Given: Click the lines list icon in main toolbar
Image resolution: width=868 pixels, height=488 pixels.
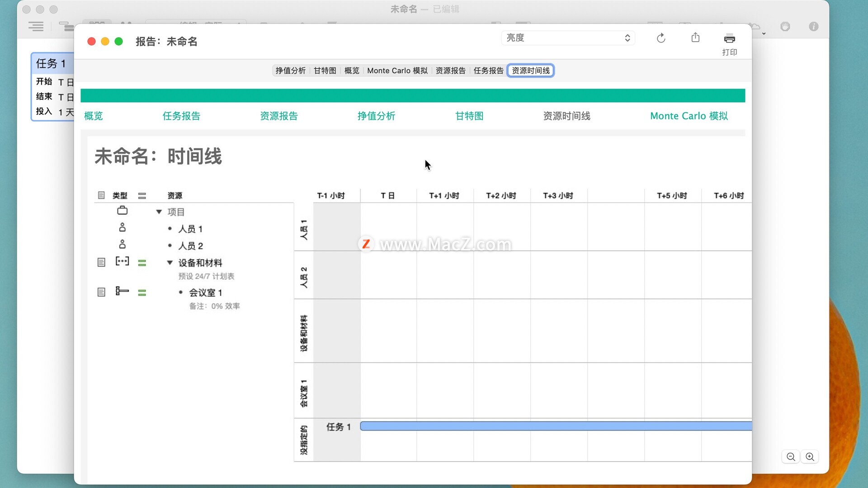Looking at the screenshot, I should point(36,27).
